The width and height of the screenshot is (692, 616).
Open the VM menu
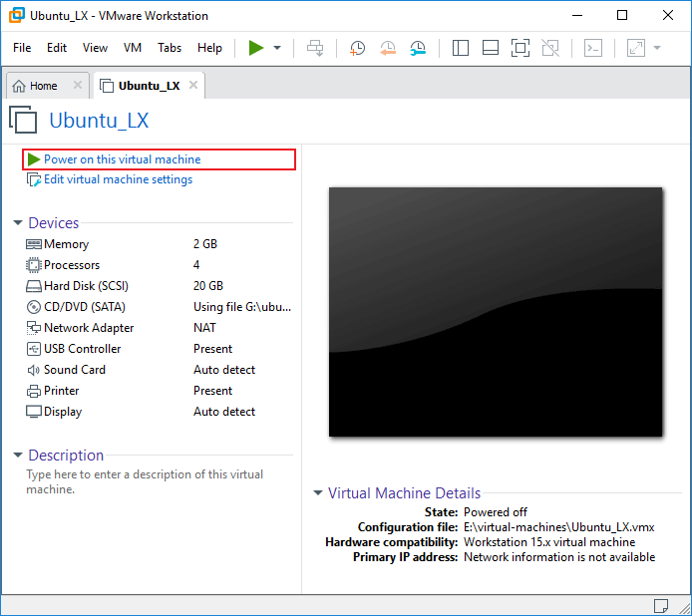[x=133, y=48]
